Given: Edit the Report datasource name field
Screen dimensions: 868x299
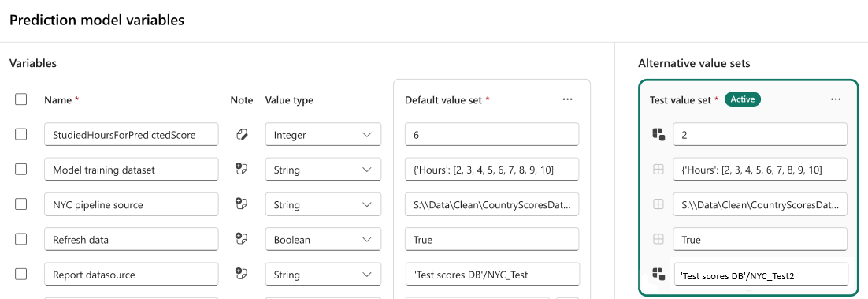Looking at the screenshot, I should pyautogui.click(x=132, y=275).
